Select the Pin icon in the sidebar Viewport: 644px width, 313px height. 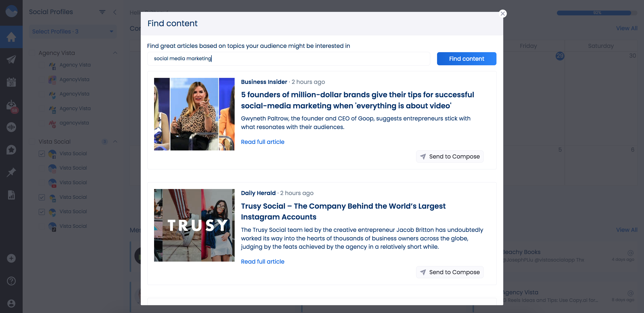11,172
